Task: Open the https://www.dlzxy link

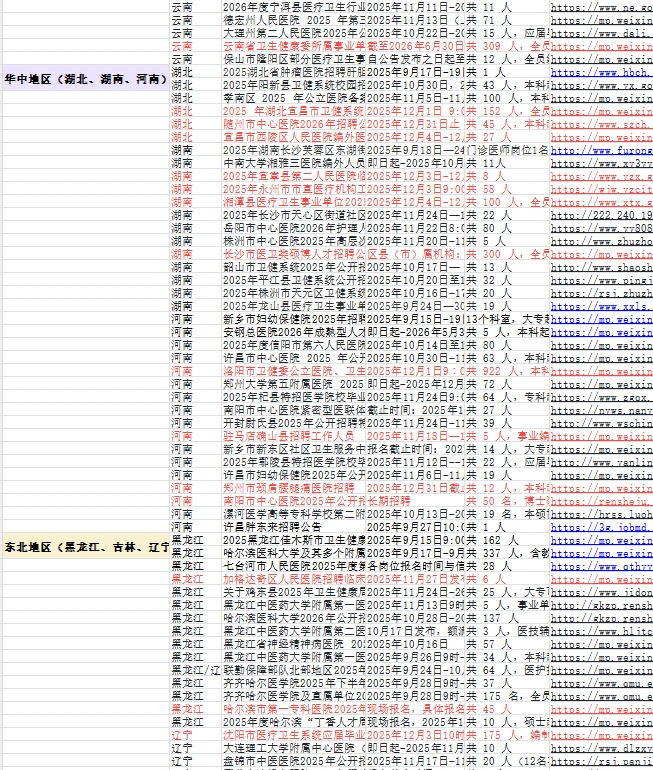Action: coord(601,748)
